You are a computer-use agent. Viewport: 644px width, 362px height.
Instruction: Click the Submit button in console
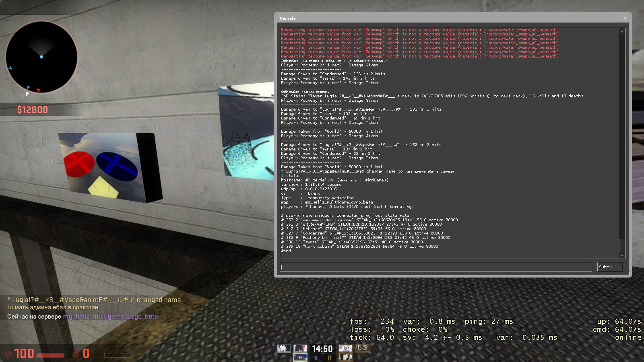pyautogui.click(x=609, y=267)
